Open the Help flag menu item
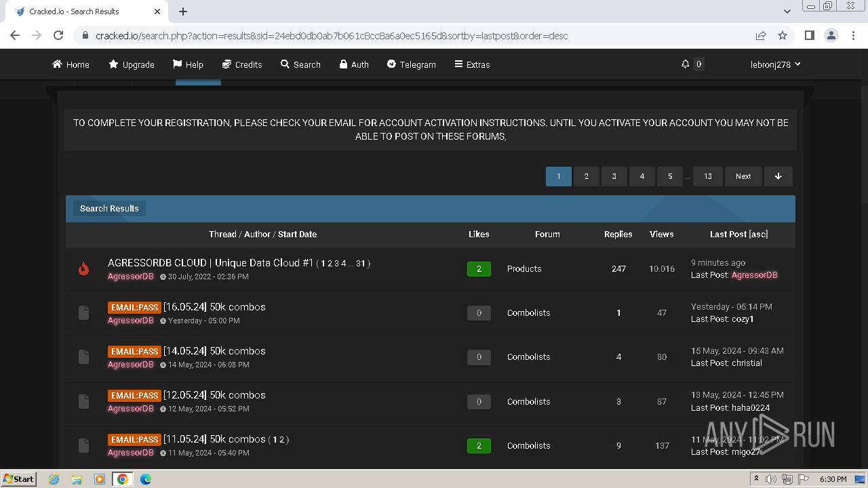The height and width of the screenshot is (488, 868). (x=188, y=64)
